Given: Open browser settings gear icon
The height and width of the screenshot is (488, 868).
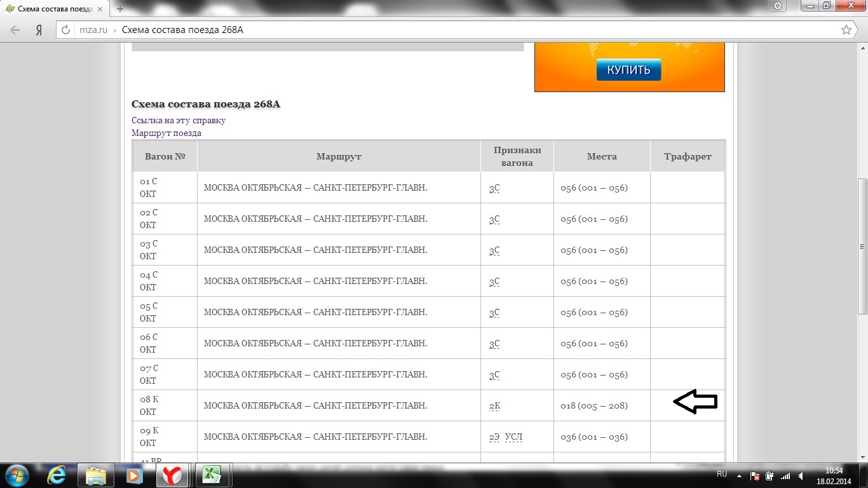Looking at the screenshot, I should [x=778, y=6].
